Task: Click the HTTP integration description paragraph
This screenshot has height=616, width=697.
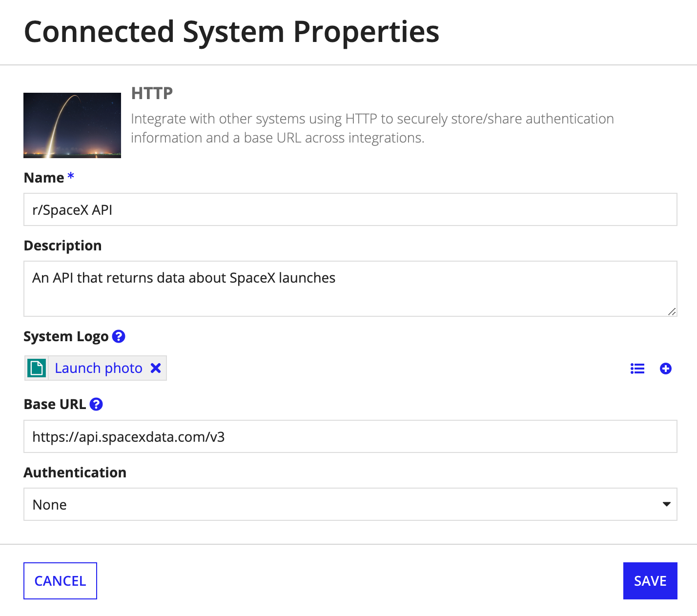Action: tap(372, 128)
